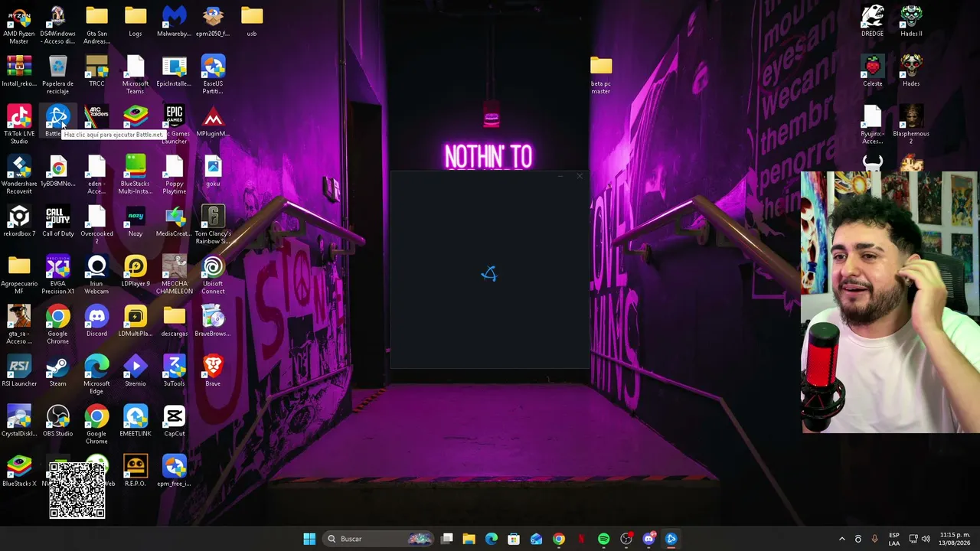The image size is (980, 551).
Task: Launch the Malwarebytes desktop shortcut
Action: coord(174,21)
